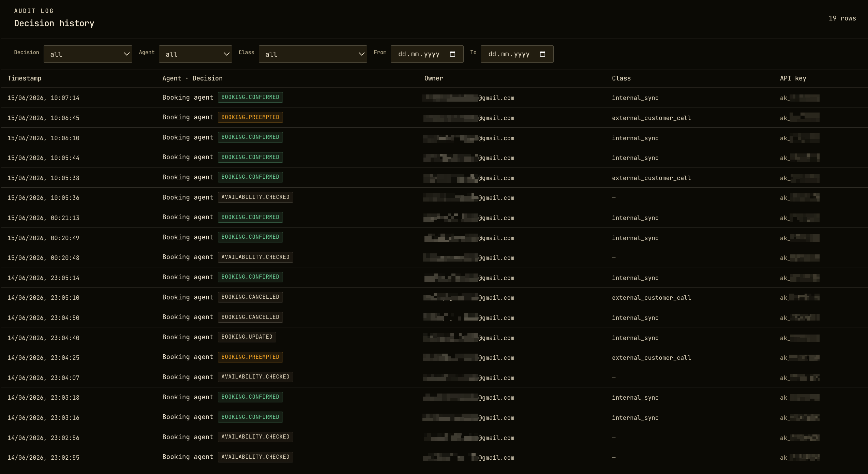Click timestamp 15/06/2026, 10:07:14
Image resolution: width=868 pixels, height=474 pixels.
point(43,98)
